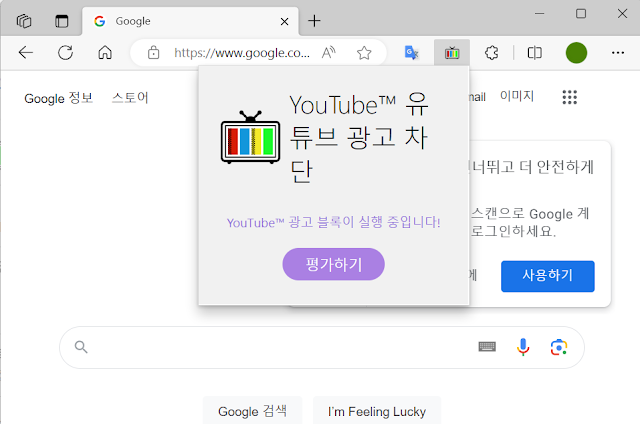Minimize the browser window
Screen dimensions: 640x424
(x=540, y=13)
